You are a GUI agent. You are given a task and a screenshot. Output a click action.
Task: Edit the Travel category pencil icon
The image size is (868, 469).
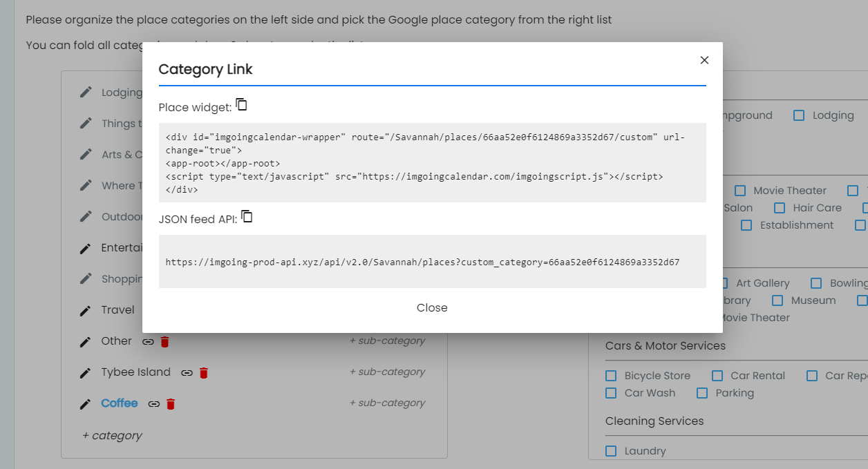click(86, 310)
